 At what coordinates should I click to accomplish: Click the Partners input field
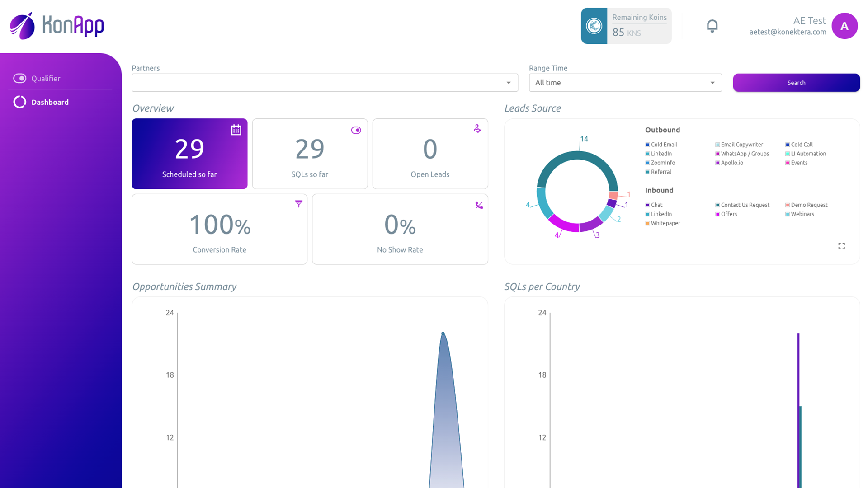pos(325,82)
